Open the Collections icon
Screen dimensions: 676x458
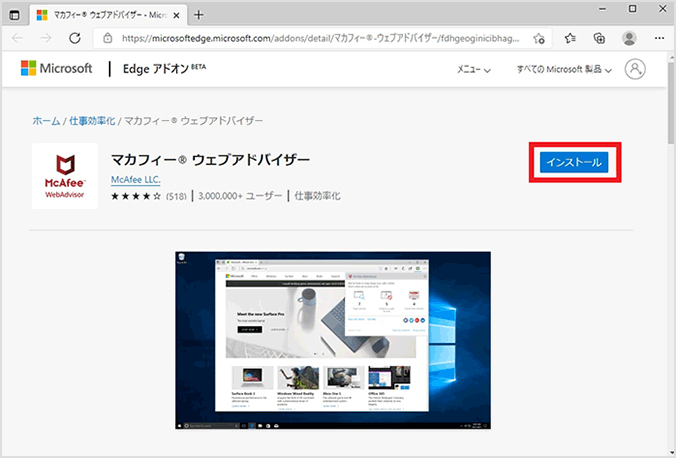tap(599, 38)
